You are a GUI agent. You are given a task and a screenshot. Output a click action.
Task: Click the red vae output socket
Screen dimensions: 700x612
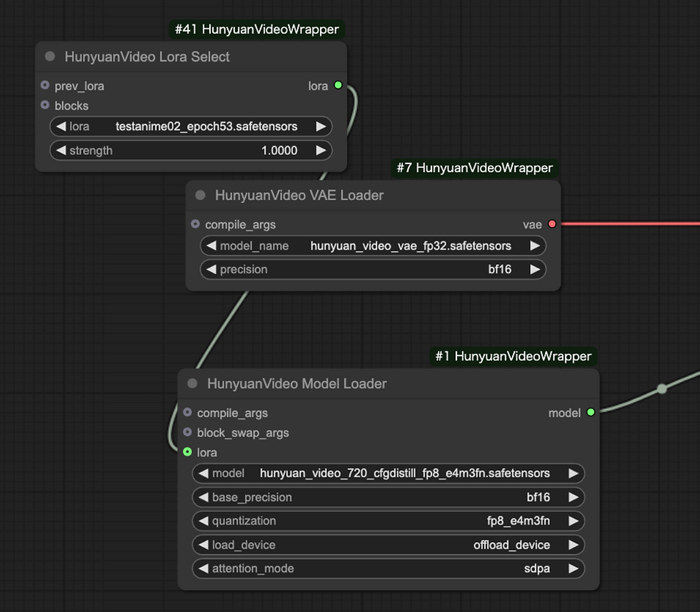[552, 224]
